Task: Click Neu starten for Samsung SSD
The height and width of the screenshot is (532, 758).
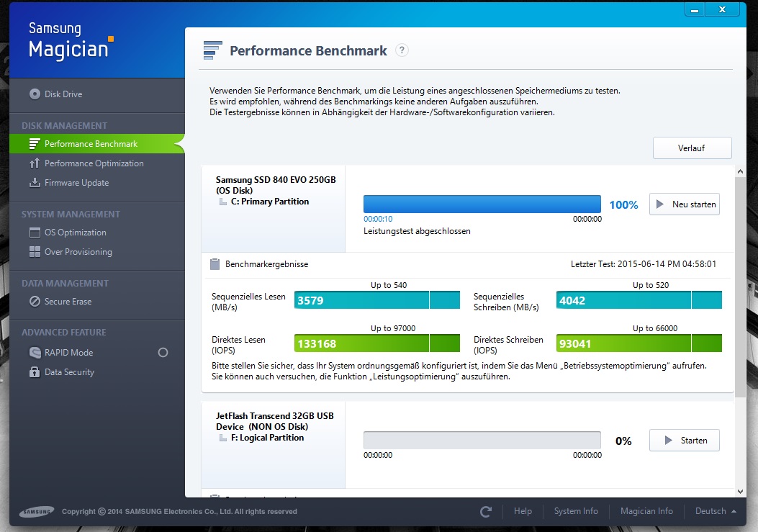Action: coord(684,204)
